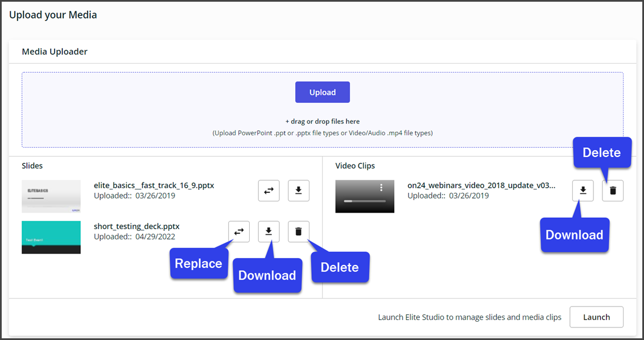Delete the on24_webinars video clip
This screenshot has height=340, width=644.
[613, 190]
